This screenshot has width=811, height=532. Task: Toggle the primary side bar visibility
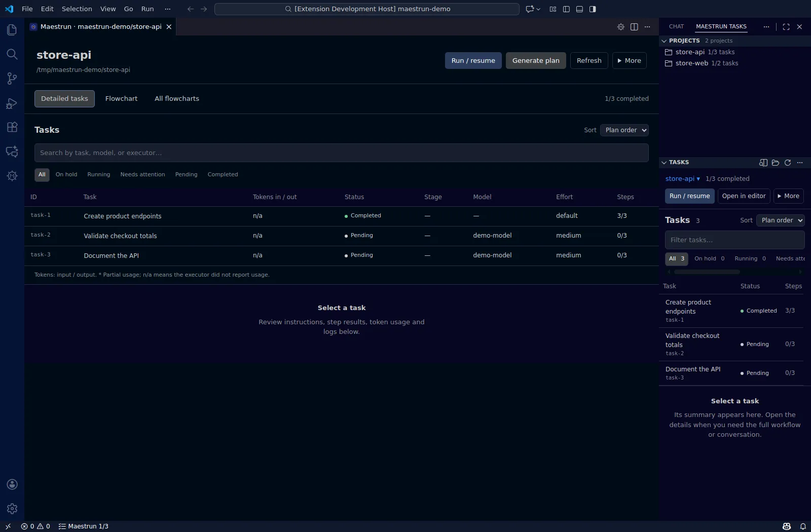point(566,9)
